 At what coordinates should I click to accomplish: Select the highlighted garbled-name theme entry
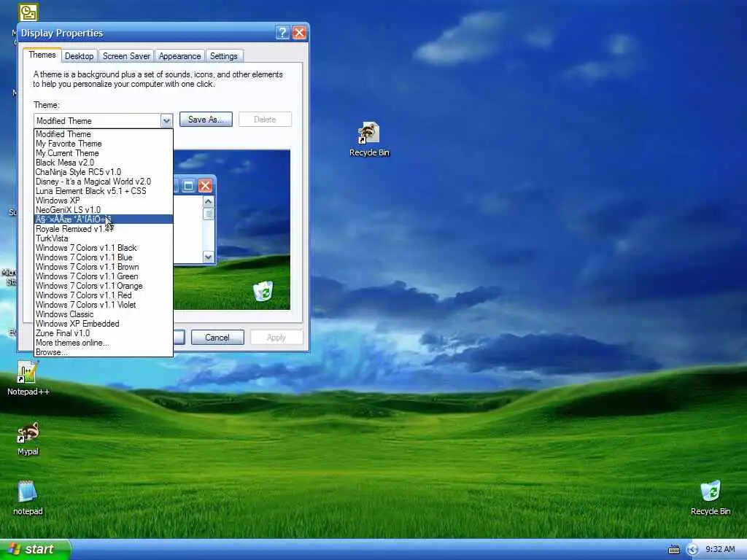tap(104, 219)
